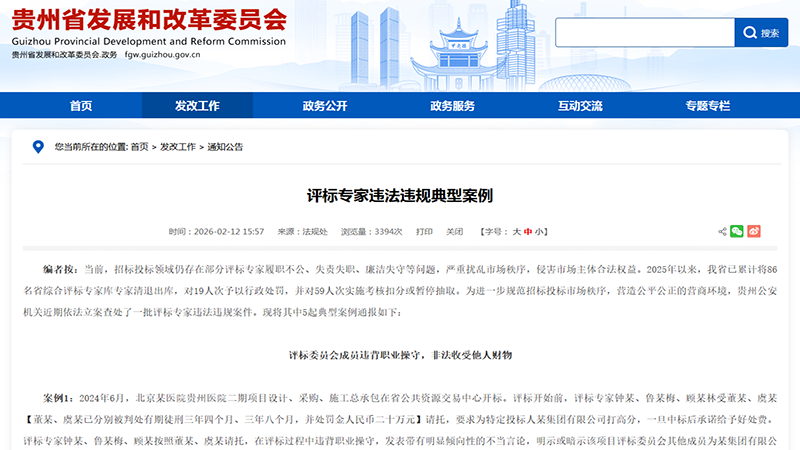The height and width of the screenshot is (450, 800).
Task: Set font size to 小
Action: point(539,232)
